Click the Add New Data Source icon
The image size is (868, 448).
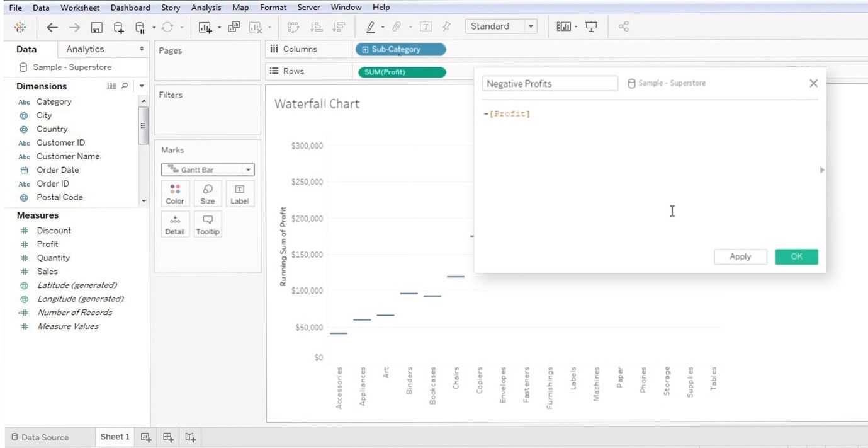tap(118, 27)
